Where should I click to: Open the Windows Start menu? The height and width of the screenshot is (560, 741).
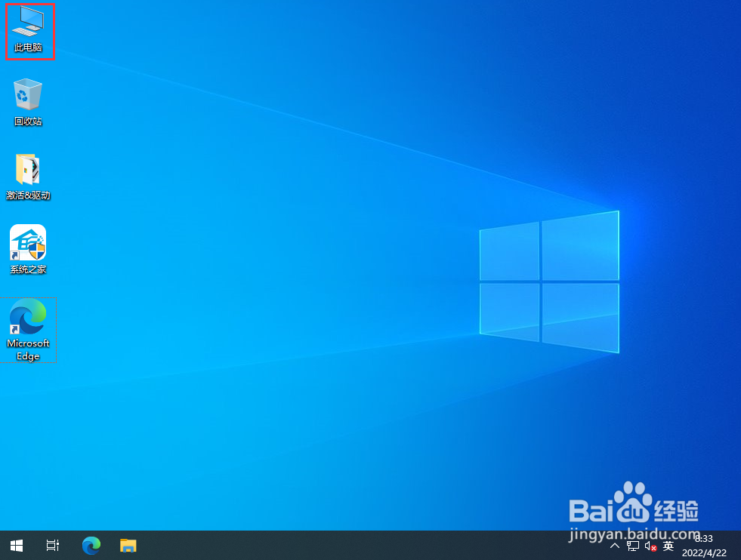tap(17, 546)
